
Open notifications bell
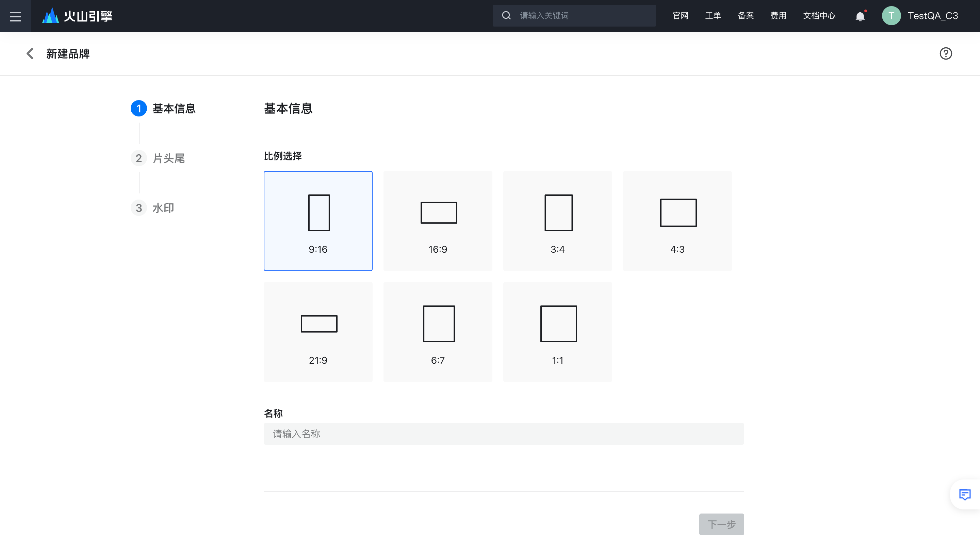point(860,16)
